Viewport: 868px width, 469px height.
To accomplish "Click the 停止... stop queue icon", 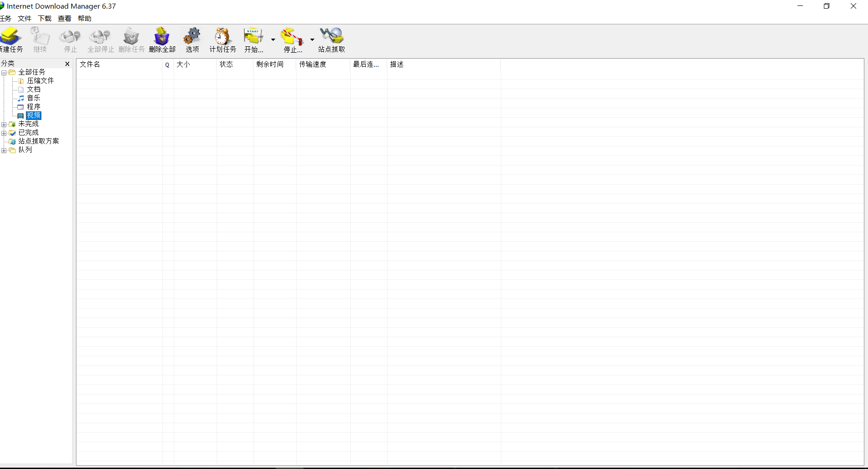I will (293, 40).
